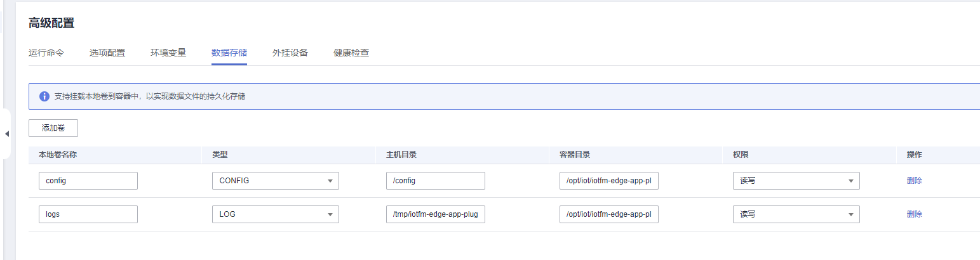980x260 pixels.
Task: Edit the /config host directory field
Action: [436, 181]
